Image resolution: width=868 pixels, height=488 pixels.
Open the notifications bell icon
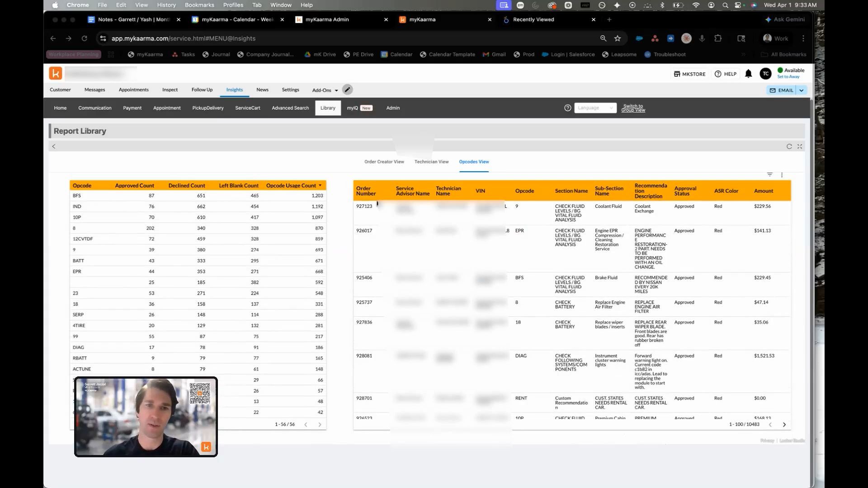click(748, 74)
